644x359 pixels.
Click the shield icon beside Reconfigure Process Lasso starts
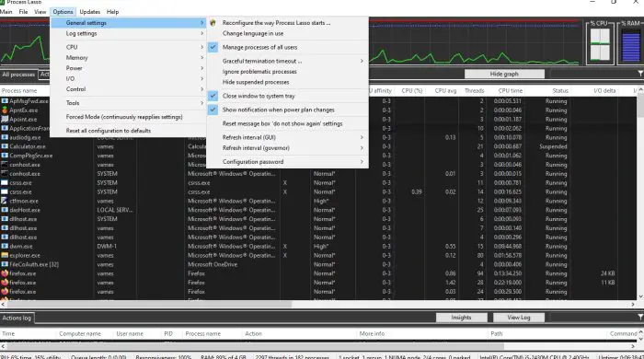213,23
